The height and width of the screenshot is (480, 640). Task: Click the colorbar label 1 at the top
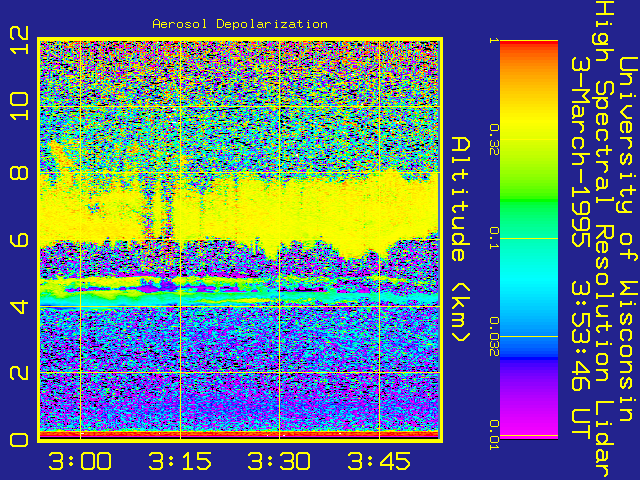[x=494, y=40]
